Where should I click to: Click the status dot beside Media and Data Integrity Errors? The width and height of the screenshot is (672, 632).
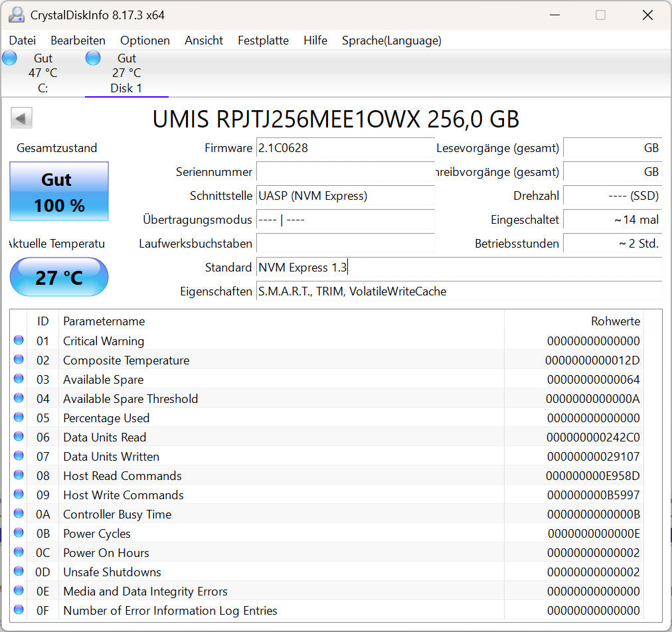(19, 591)
